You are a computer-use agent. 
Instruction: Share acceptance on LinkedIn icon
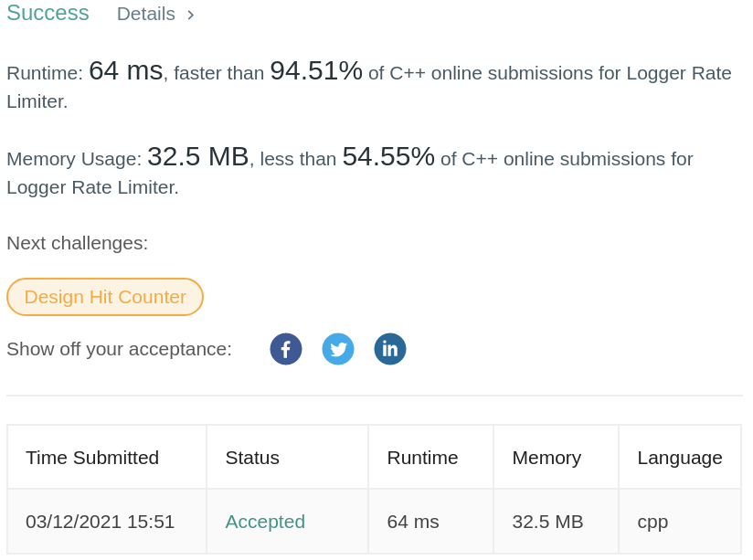[390, 349]
